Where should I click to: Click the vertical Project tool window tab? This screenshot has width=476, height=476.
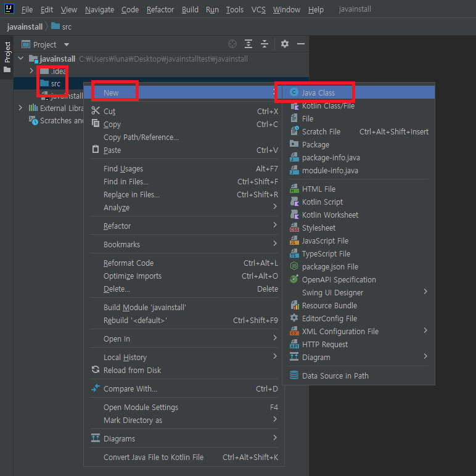[x=7, y=57]
